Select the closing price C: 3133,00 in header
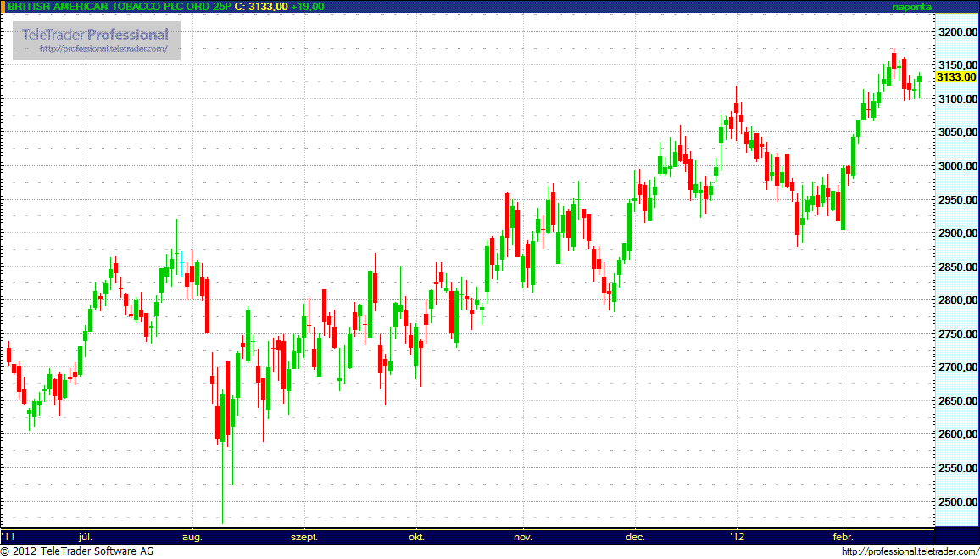The width and height of the screenshot is (980, 559). [261, 6]
